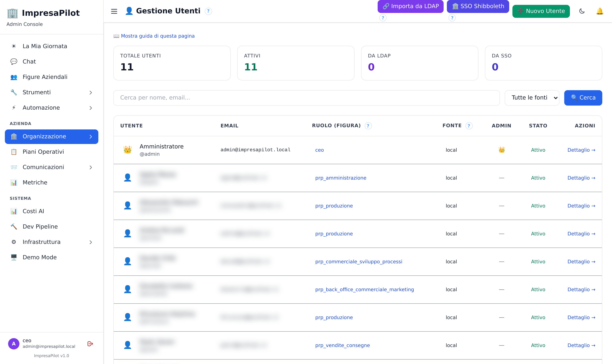Viewport: 612px width, 364px height.
Task: Open notifications bell icon
Action: click(x=599, y=11)
